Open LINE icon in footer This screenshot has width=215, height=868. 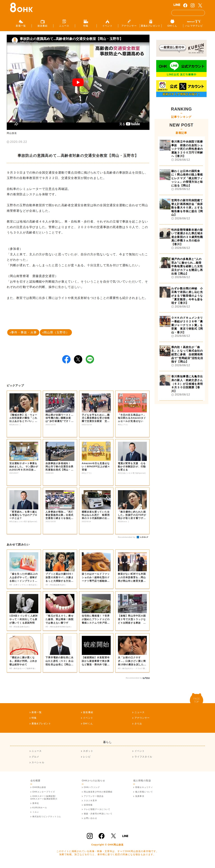pyautogui.click(x=125, y=836)
